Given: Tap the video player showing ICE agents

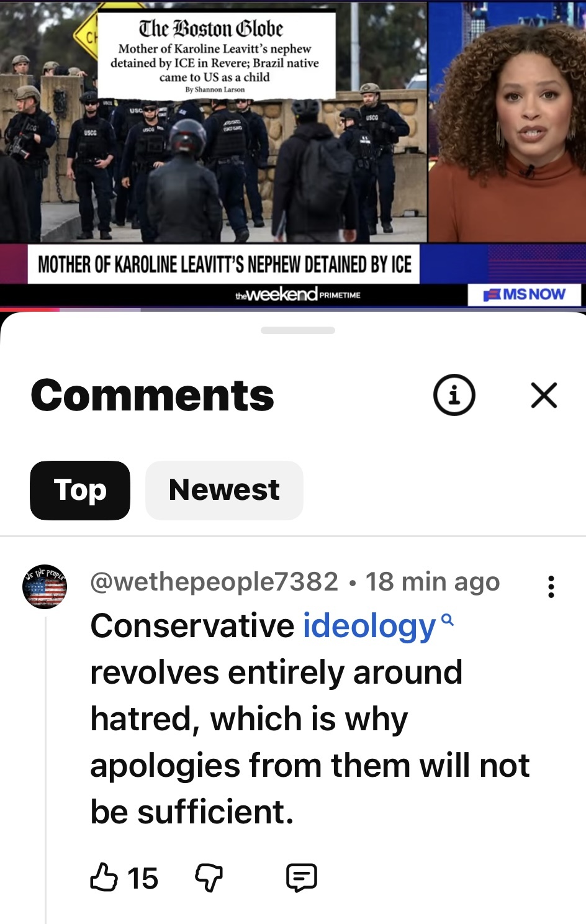Looking at the screenshot, I should [293, 152].
